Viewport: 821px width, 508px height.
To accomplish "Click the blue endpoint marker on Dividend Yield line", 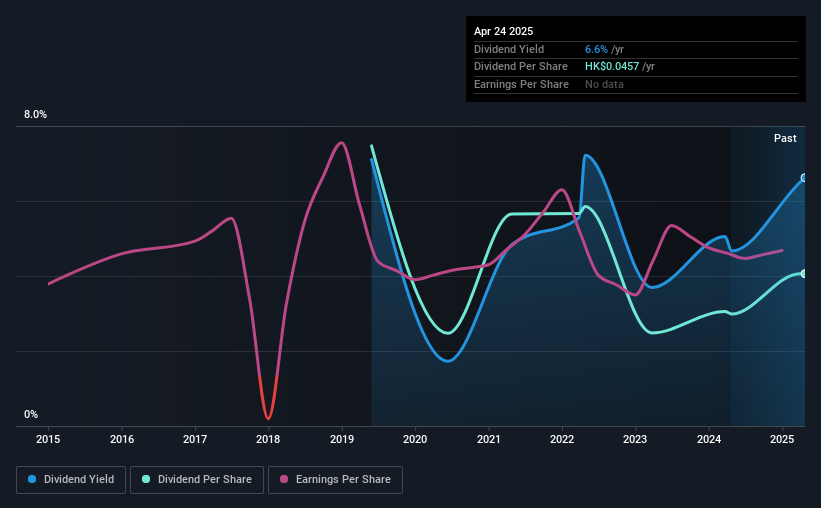I will coord(804,178).
